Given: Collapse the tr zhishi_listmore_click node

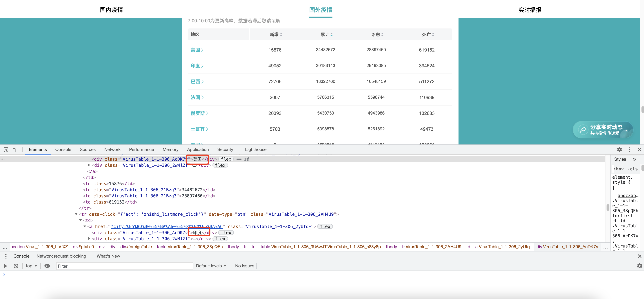Looking at the screenshot, I should 76,214.
